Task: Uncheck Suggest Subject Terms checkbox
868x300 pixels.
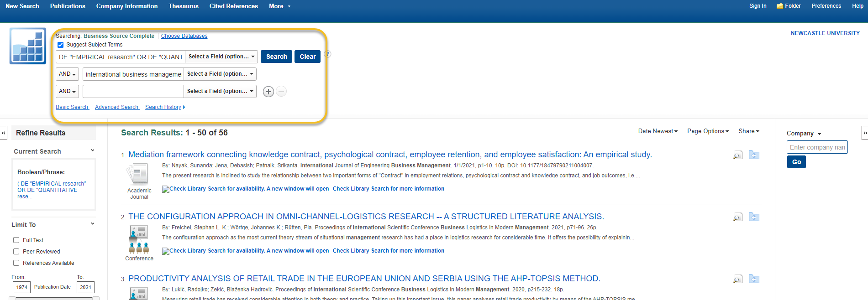Action: [x=61, y=45]
